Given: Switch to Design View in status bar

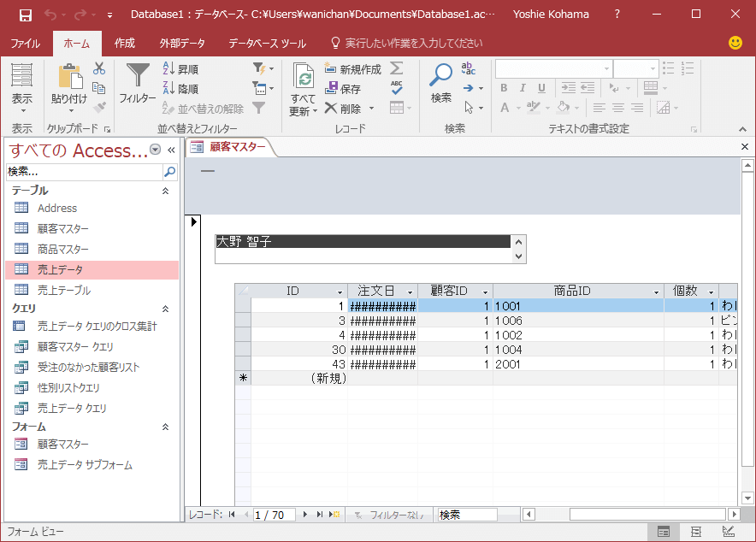Looking at the screenshot, I should click(x=728, y=532).
